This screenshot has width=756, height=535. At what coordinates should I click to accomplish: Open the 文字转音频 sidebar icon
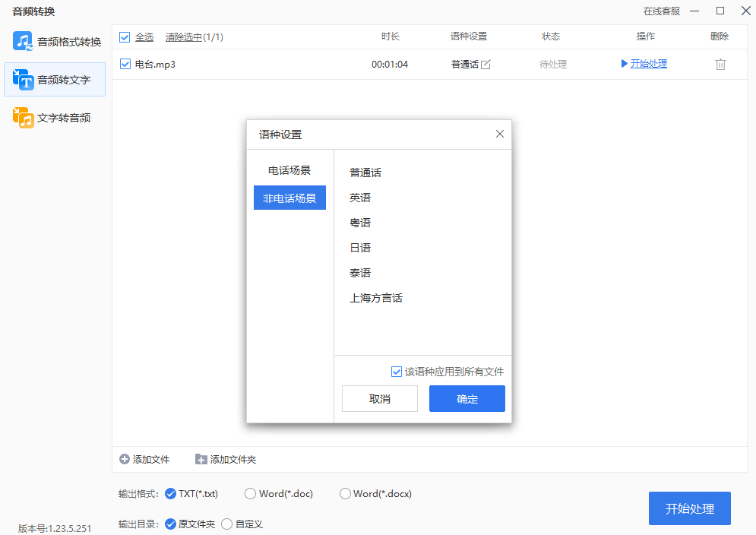click(x=23, y=118)
